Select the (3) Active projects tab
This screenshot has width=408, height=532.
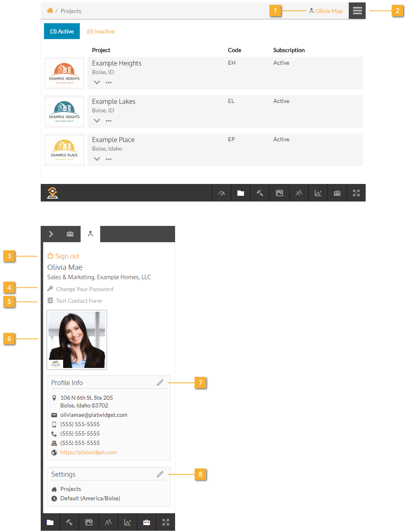62,31
